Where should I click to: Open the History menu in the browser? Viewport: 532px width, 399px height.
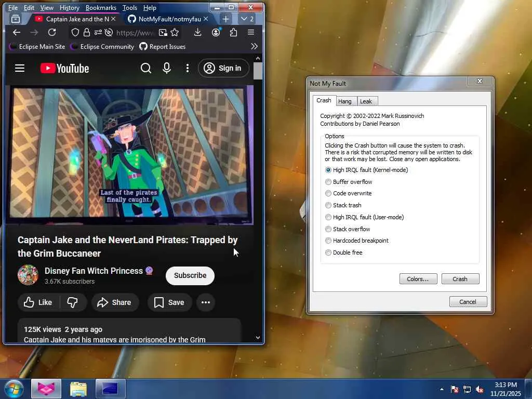(69, 7)
